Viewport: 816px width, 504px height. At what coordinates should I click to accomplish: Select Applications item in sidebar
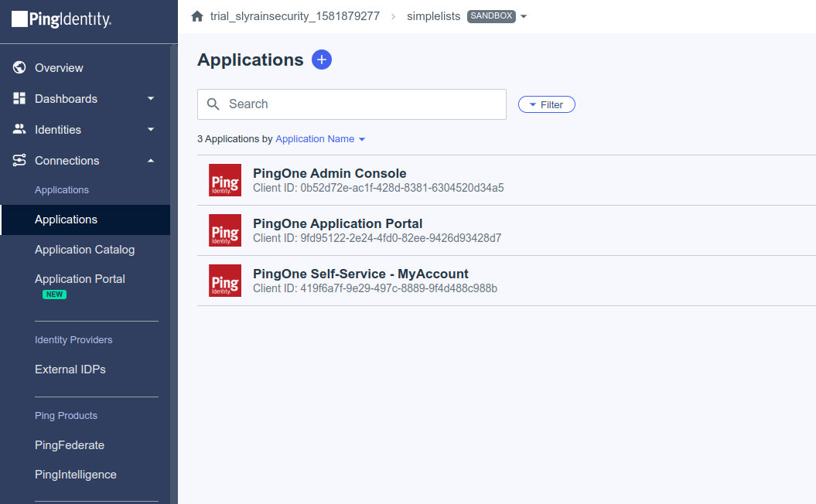[85, 220]
